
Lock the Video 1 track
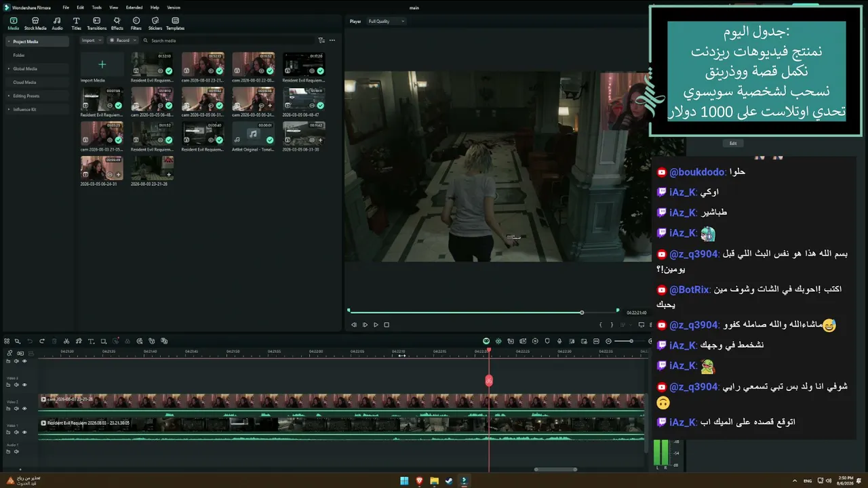click(x=8, y=432)
